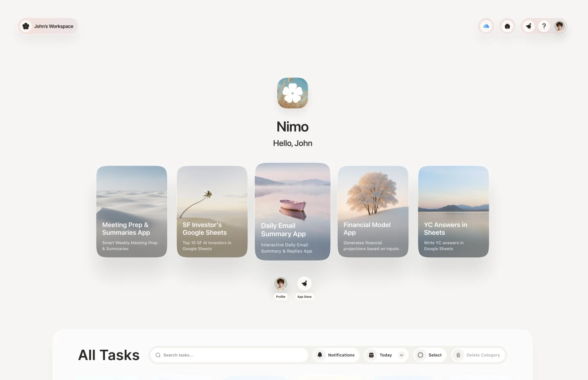Screen dimensions: 588x380
Task: Open the John's Workspace switcher
Action: point(47,26)
